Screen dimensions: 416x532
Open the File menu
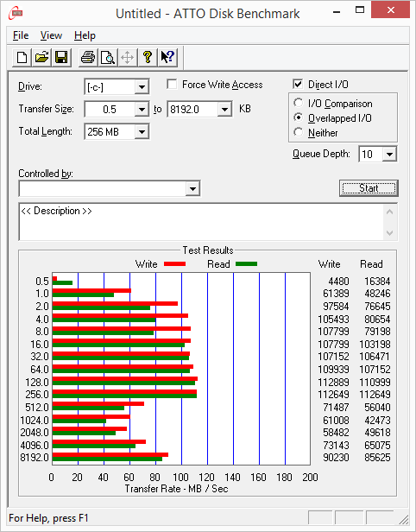(x=21, y=35)
